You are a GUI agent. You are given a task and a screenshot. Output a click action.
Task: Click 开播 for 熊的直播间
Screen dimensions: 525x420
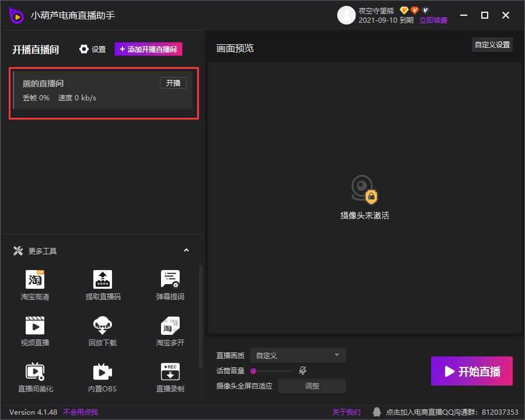[x=173, y=83]
